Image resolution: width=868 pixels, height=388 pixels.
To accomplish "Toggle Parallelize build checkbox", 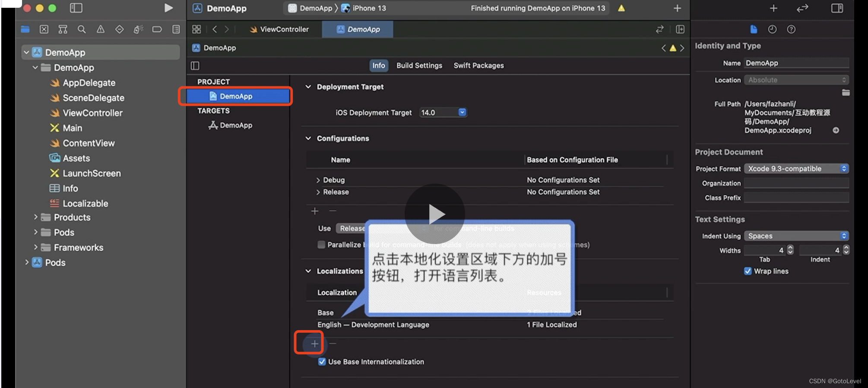I will (x=321, y=245).
